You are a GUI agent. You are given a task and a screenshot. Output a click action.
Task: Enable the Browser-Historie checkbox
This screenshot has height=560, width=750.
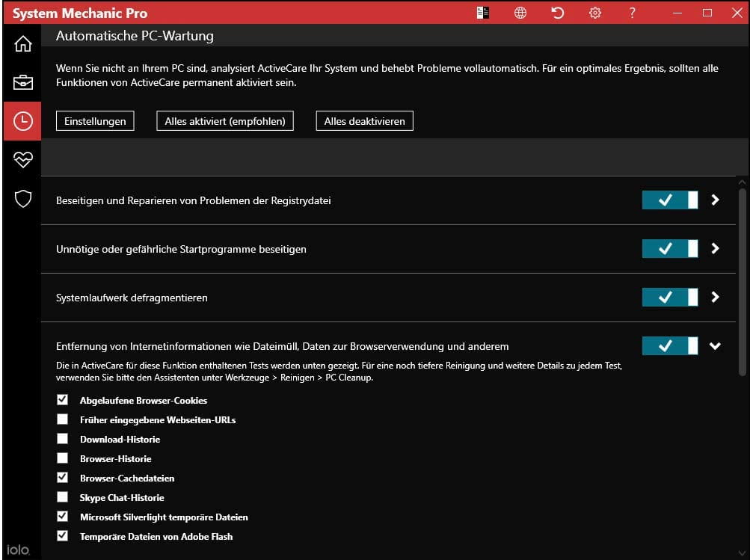[x=63, y=458]
